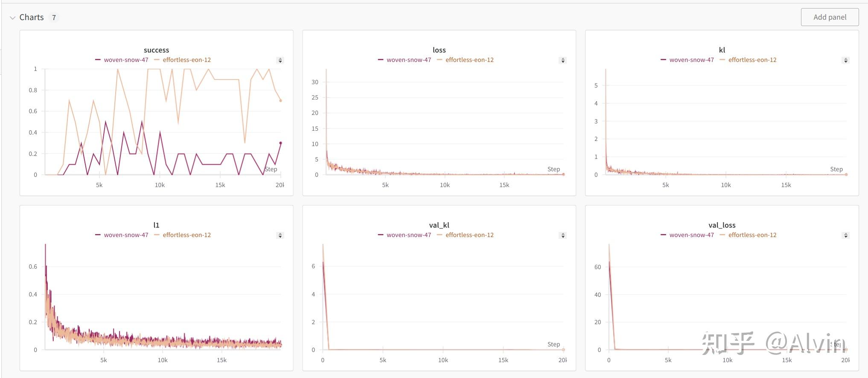The height and width of the screenshot is (378, 868).
Task: Click the Add panel button
Action: (830, 17)
